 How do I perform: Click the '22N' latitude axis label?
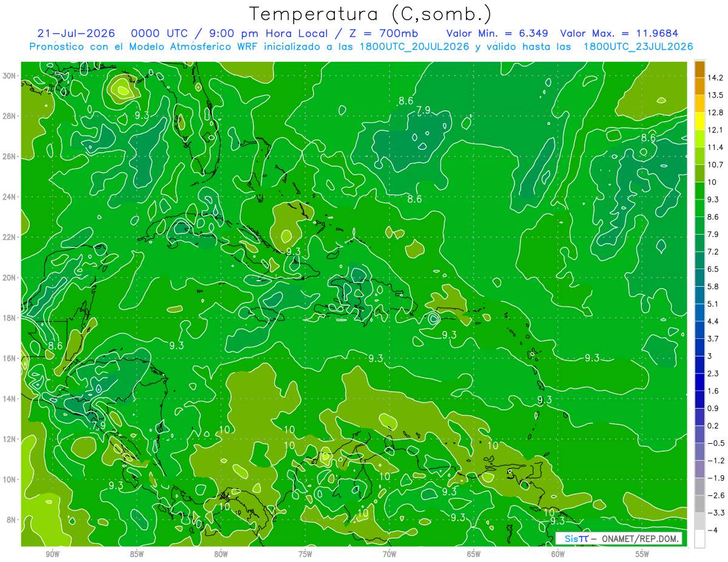pyautogui.click(x=10, y=237)
